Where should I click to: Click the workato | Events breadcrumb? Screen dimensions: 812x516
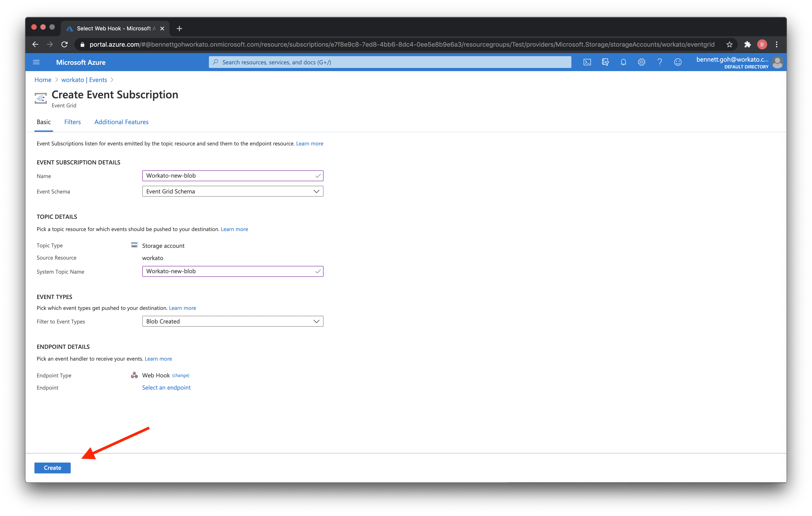click(x=84, y=80)
